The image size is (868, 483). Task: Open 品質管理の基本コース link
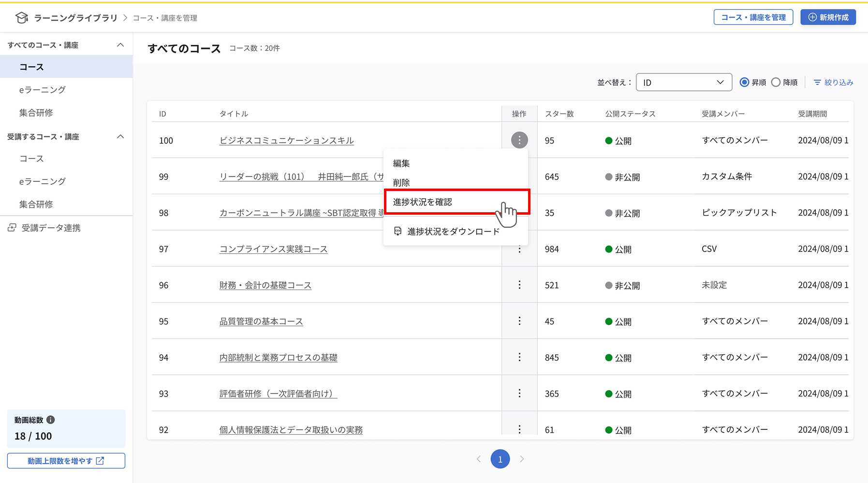tap(261, 322)
